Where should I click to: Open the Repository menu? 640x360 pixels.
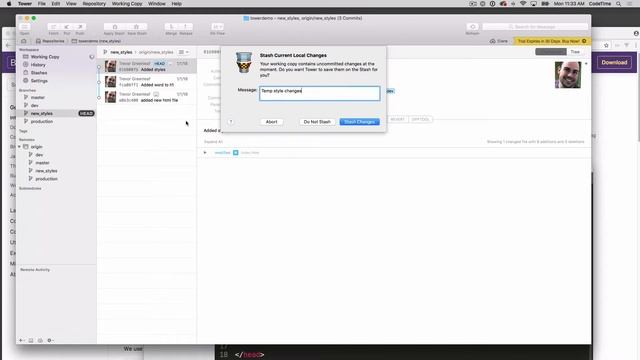point(94,4)
